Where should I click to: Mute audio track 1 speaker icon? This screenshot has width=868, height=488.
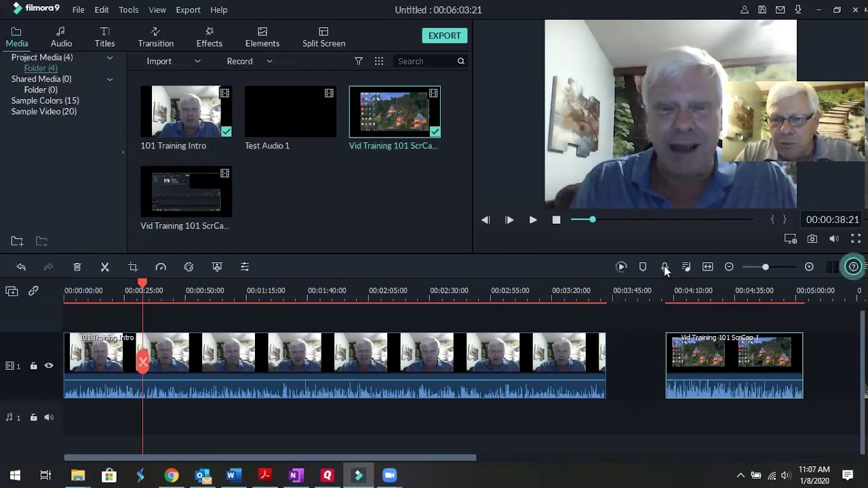tap(49, 418)
